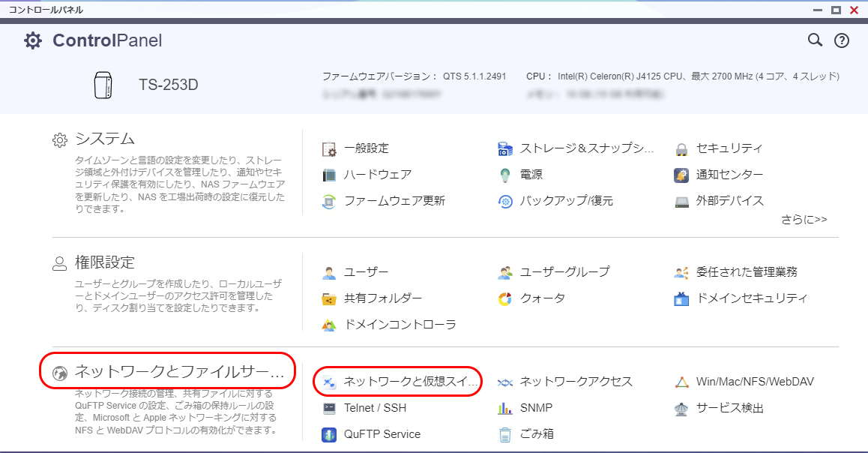Open 電源 power settings
The height and width of the screenshot is (453, 868).
click(531, 175)
